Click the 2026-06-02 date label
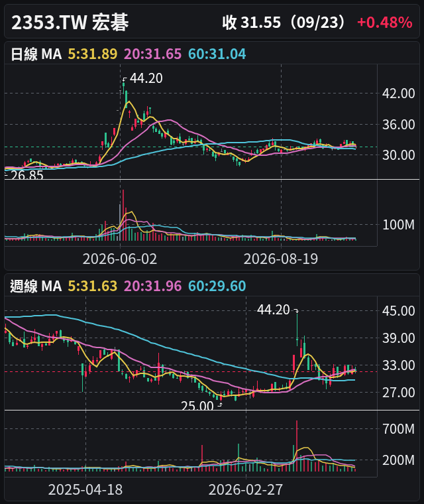 pyautogui.click(x=120, y=259)
